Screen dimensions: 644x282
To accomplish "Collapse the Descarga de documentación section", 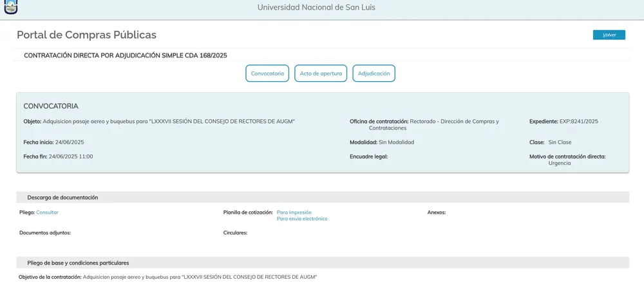I will (x=62, y=198).
